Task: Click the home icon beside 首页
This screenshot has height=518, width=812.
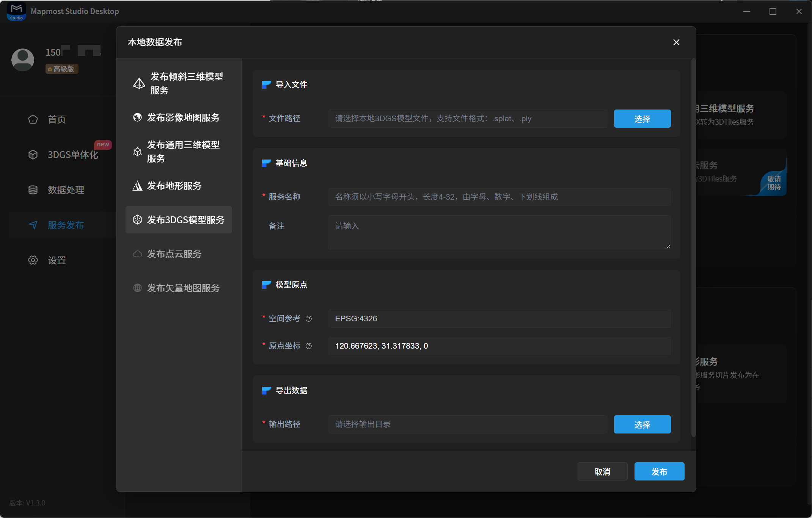Action: point(33,119)
